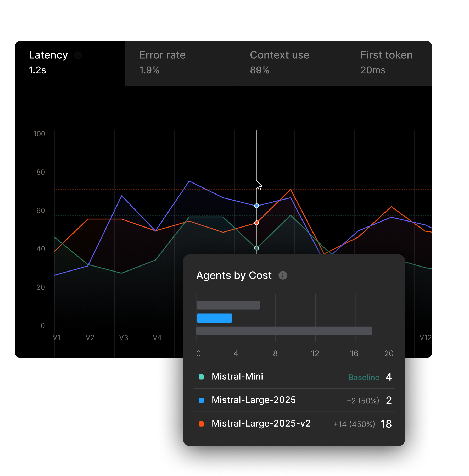Viewport: 469px width, 476px height.
Task: Click the Mistral-Large-2025-v2 agent name
Action: pyautogui.click(x=261, y=423)
